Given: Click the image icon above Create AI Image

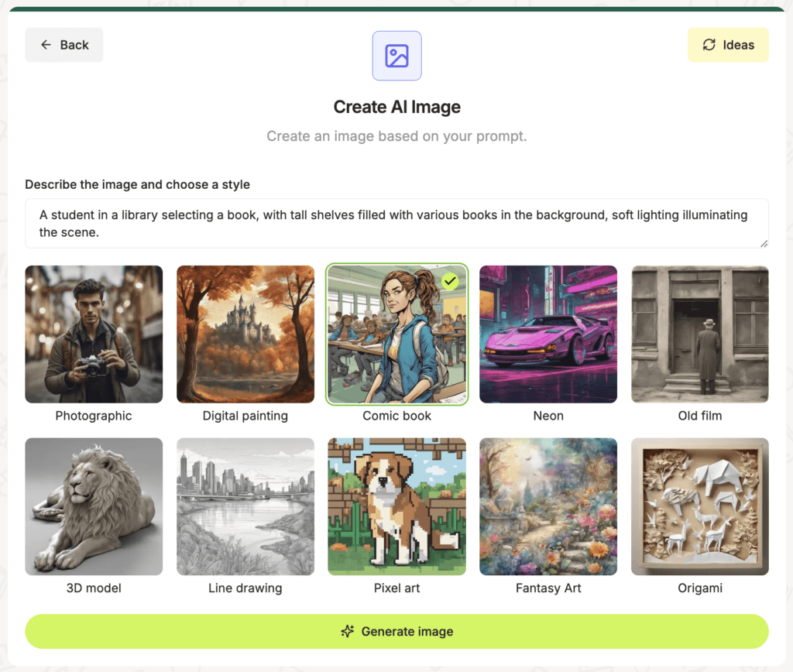Looking at the screenshot, I should 397,56.
